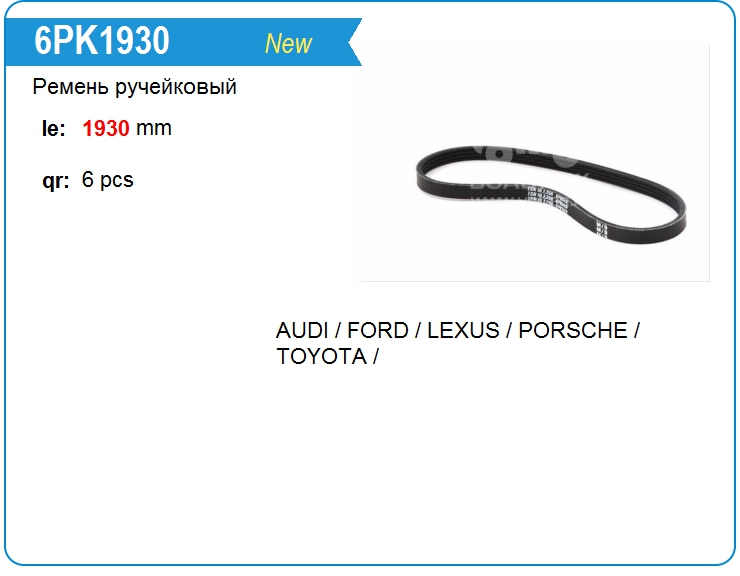Image resolution: width=740 pixels, height=576 pixels.
Task: Click the notched end of the blue ribbon
Action: (x=354, y=42)
